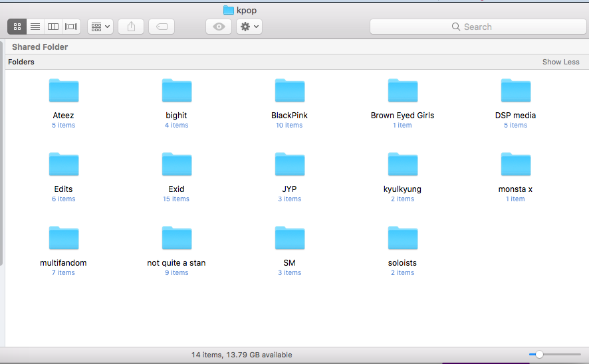
Task: Click the '10 items' count under BlackPink
Action: (289, 126)
